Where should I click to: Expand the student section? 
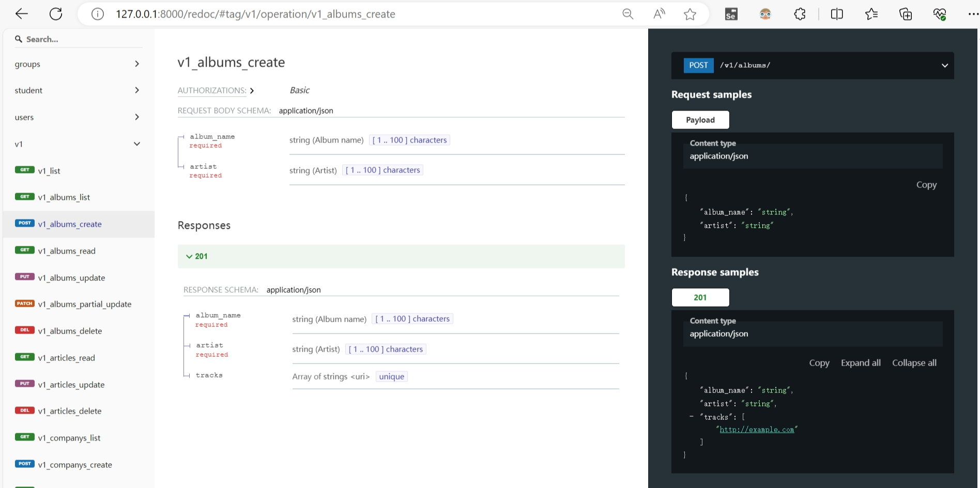point(78,90)
